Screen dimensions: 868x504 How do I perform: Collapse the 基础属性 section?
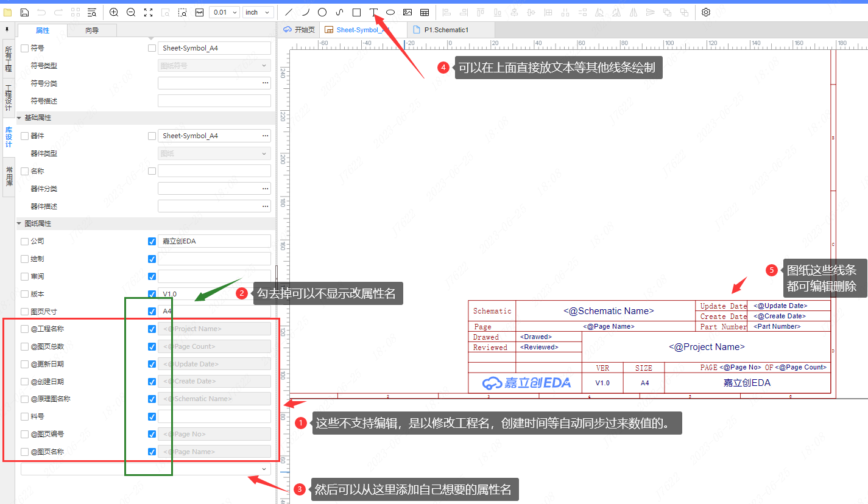pos(19,118)
